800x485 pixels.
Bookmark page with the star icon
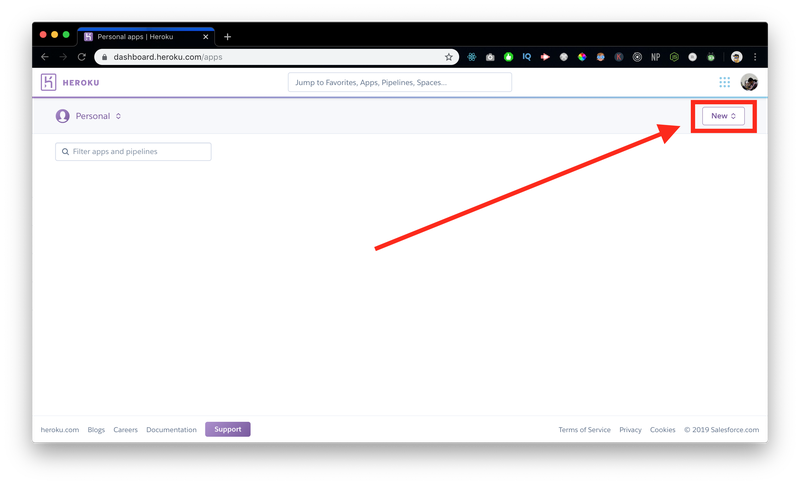click(x=448, y=57)
